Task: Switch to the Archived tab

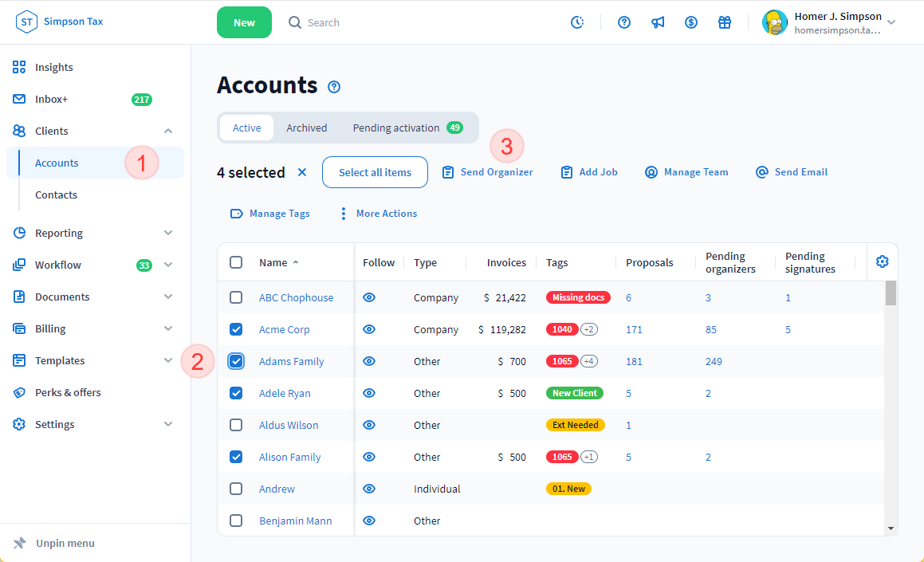Action: tap(307, 128)
